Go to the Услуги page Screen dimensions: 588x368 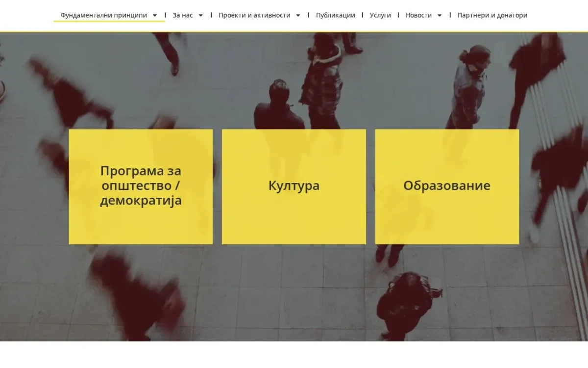click(380, 15)
